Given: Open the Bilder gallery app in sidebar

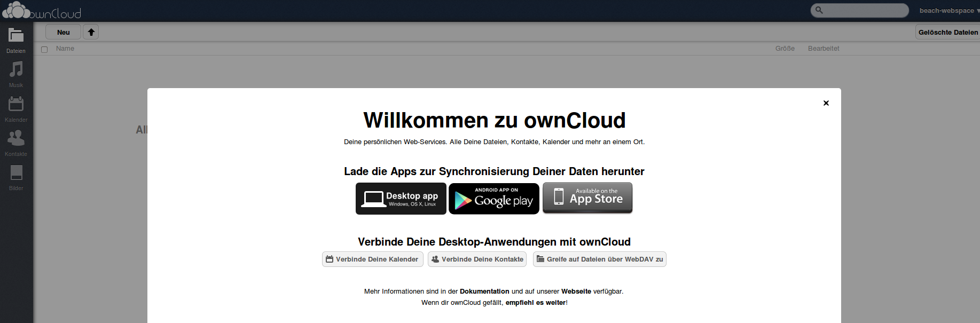Looking at the screenshot, I should click(x=16, y=177).
